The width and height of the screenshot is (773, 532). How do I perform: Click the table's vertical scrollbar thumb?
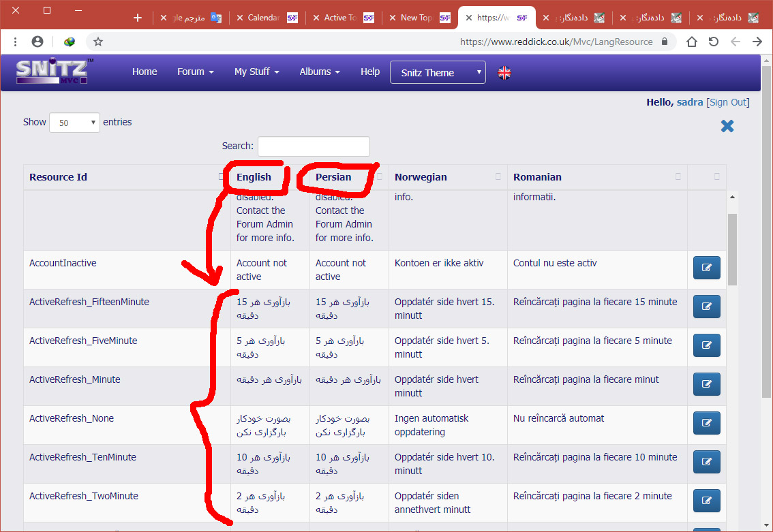pyautogui.click(x=733, y=249)
